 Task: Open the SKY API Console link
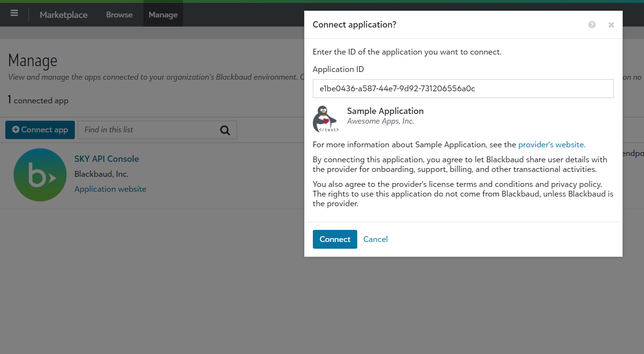[107, 159]
